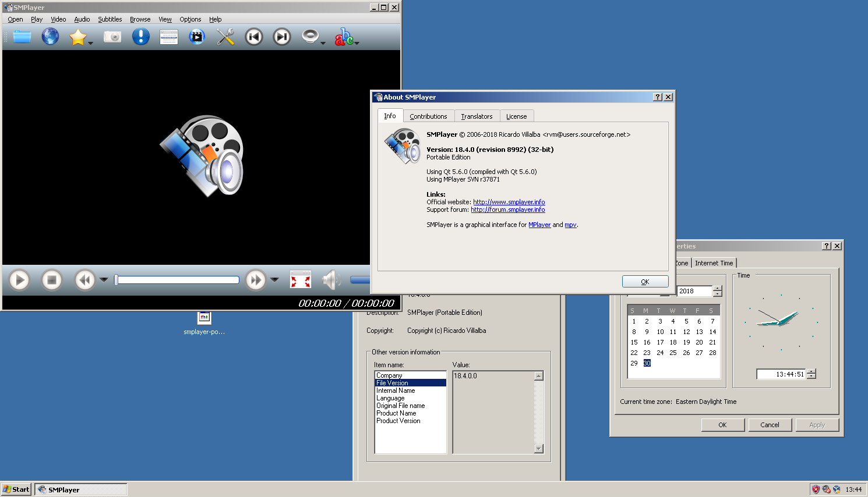Select Original File name in the list
The height and width of the screenshot is (497, 868).
410,406
